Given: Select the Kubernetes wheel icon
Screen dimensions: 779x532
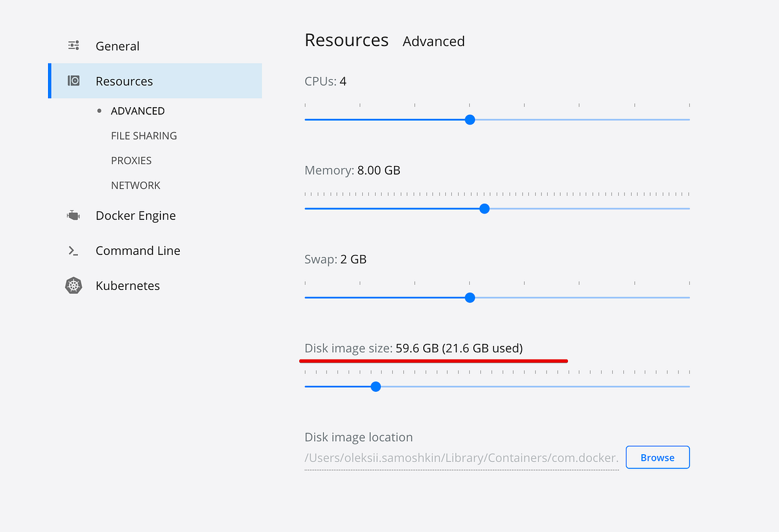Looking at the screenshot, I should click(x=73, y=285).
